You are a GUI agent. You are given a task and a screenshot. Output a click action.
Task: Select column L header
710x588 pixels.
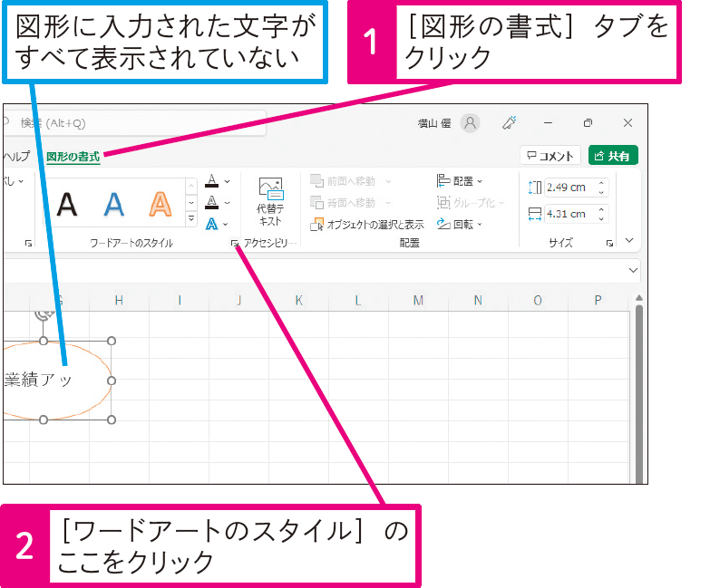click(x=358, y=300)
